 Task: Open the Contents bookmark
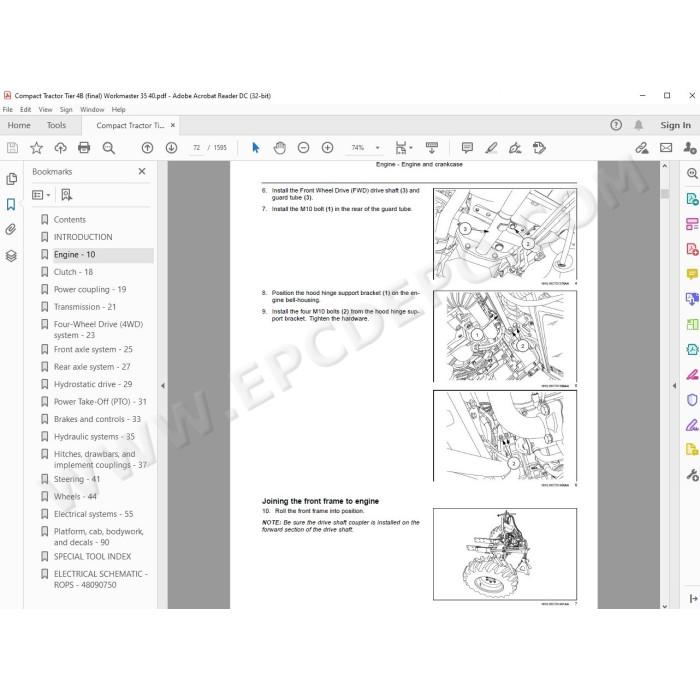point(70,220)
